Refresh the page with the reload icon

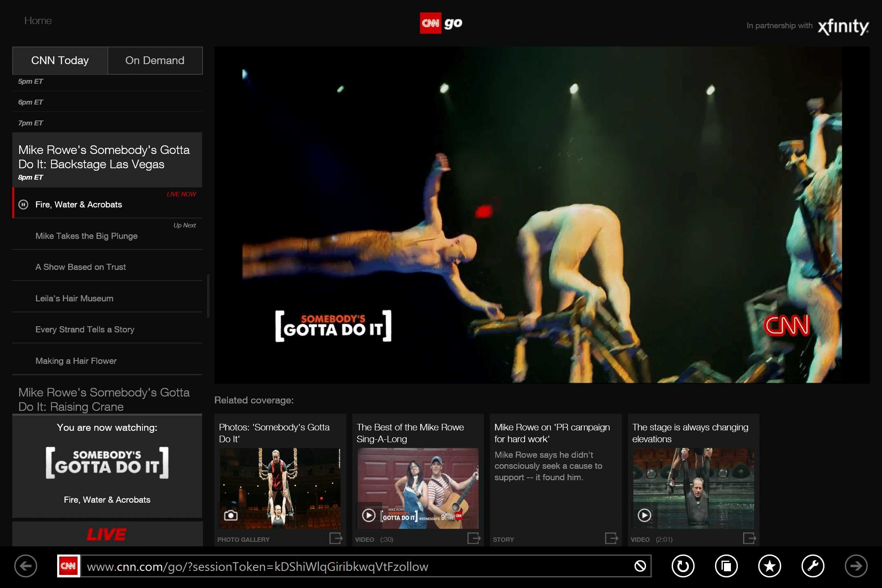point(683,566)
